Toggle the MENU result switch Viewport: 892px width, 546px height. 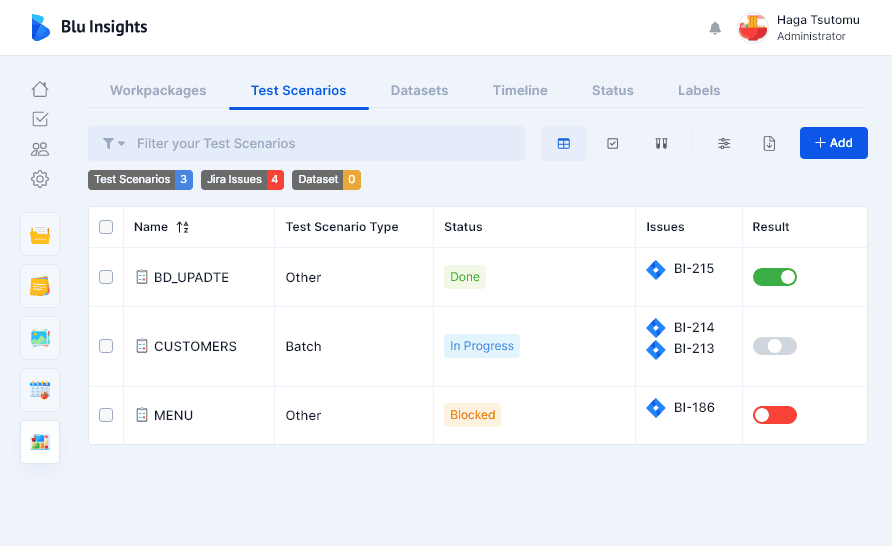[x=774, y=415]
